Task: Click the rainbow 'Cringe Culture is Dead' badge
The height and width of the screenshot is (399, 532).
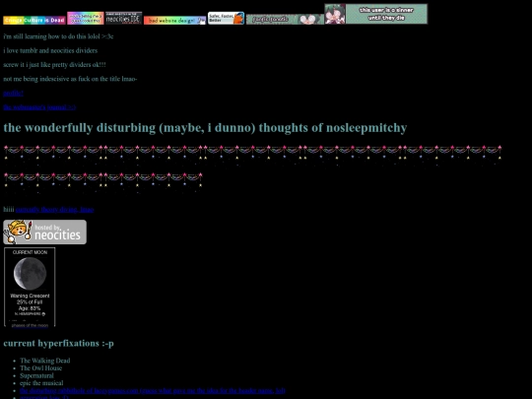Action: pos(34,21)
